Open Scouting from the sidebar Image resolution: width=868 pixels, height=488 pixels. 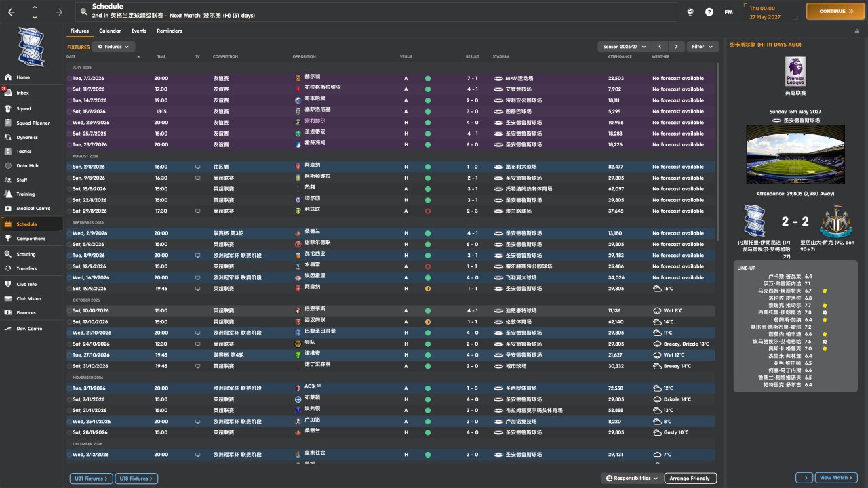[x=26, y=255]
